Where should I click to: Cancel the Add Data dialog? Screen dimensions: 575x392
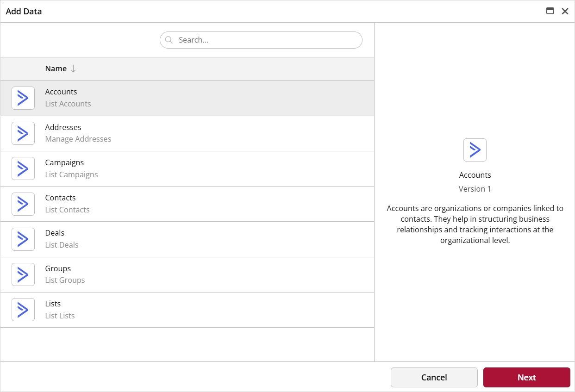434,377
